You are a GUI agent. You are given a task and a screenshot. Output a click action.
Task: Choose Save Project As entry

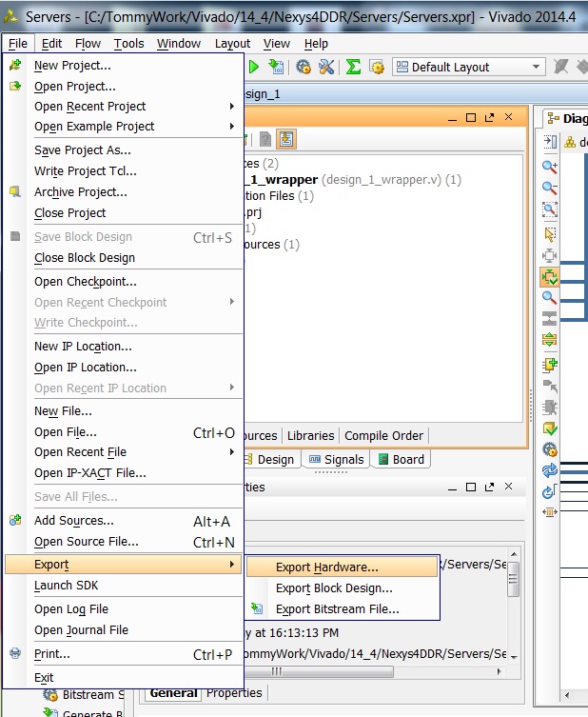point(124,150)
